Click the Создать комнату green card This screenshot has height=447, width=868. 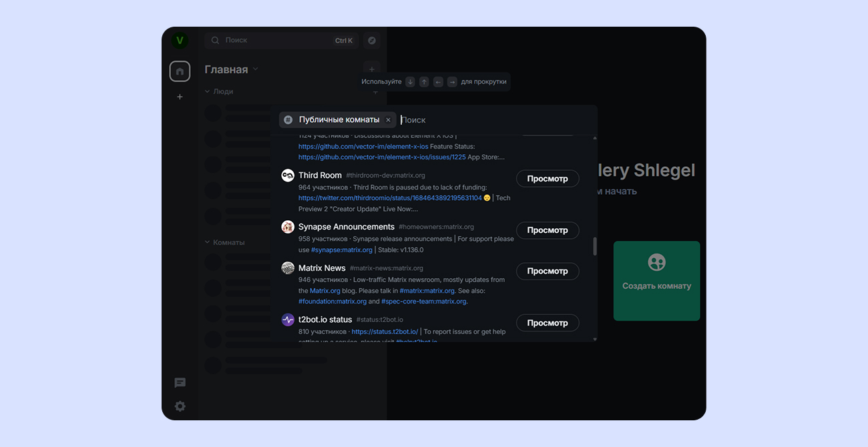coord(656,281)
